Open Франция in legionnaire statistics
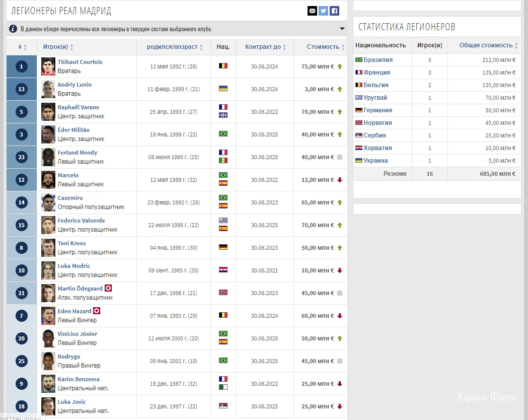Image resolution: width=528 pixels, height=420 pixels. [x=377, y=73]
